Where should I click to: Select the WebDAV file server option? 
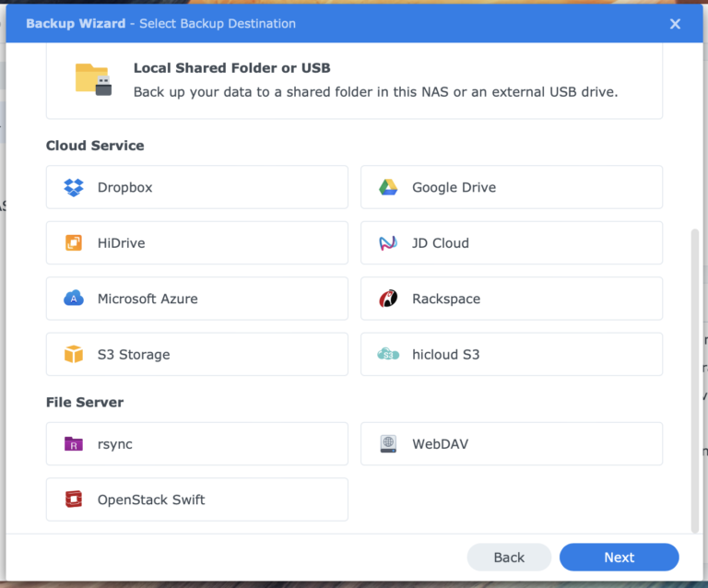tap(511, 444)
